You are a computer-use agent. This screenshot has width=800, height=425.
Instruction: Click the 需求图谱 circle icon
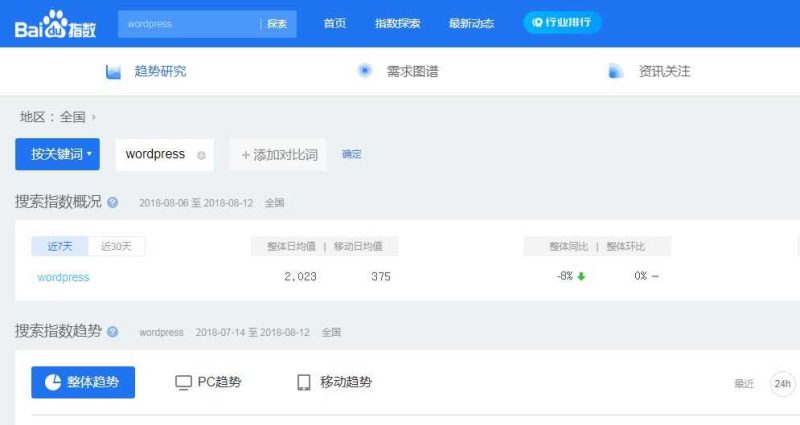pos(365,70)
